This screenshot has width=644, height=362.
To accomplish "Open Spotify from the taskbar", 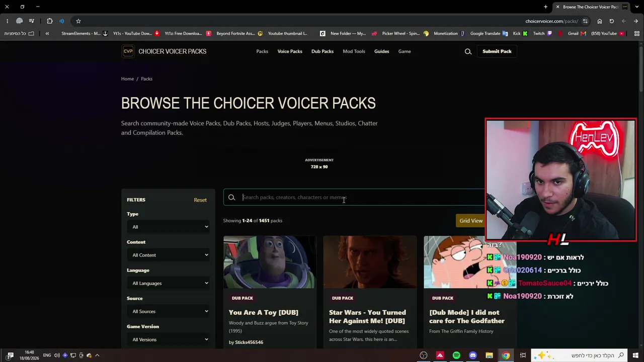I will (x=456, y=355).
